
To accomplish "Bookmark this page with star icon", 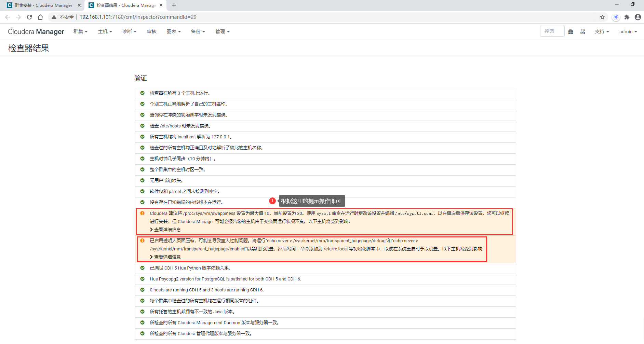I will [x=602, y=17].
